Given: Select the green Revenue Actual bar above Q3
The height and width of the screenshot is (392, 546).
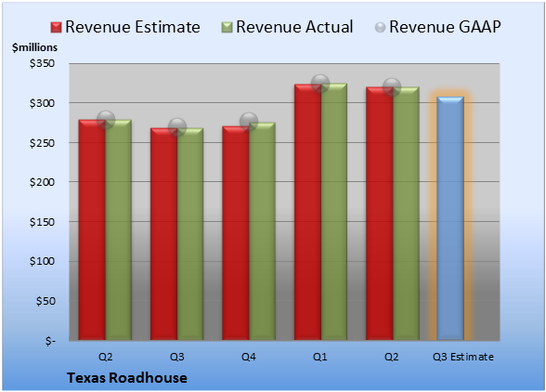Looking at the screenshot, I should pyautogui.click(x=190, y=234).
